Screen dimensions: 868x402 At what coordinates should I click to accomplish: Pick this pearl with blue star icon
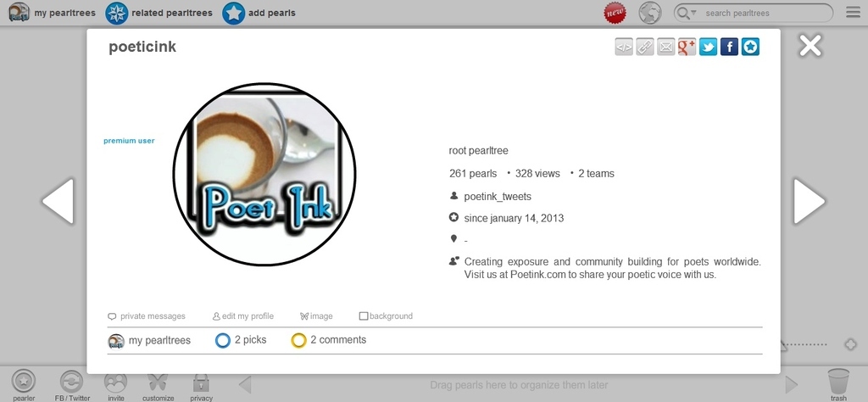pos(750,47)
